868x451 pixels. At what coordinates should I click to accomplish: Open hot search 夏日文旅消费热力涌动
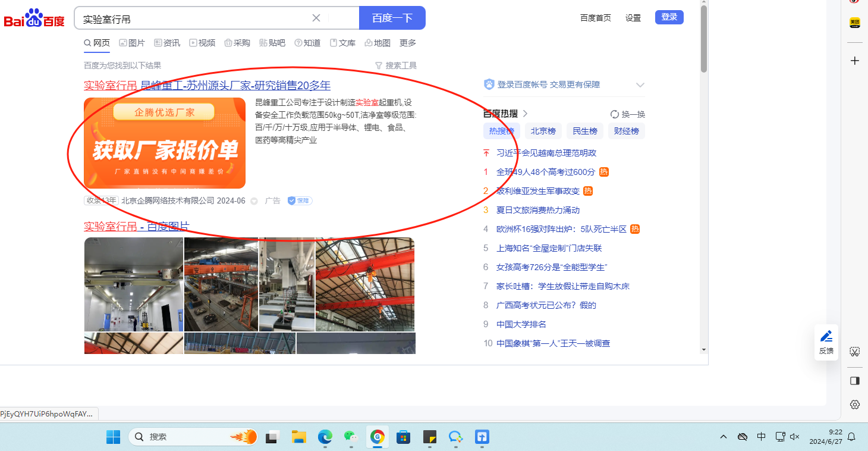pos(538,210)
